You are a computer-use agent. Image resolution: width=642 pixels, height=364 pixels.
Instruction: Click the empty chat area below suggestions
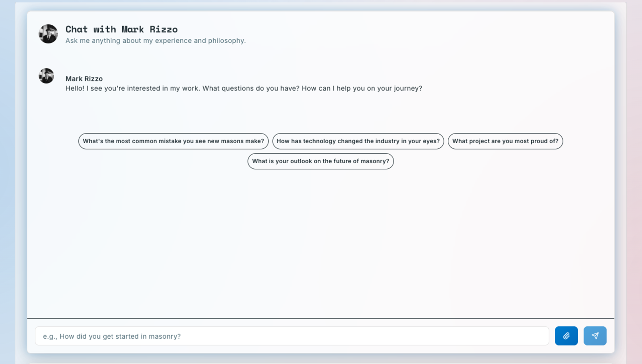coord(320,240)
